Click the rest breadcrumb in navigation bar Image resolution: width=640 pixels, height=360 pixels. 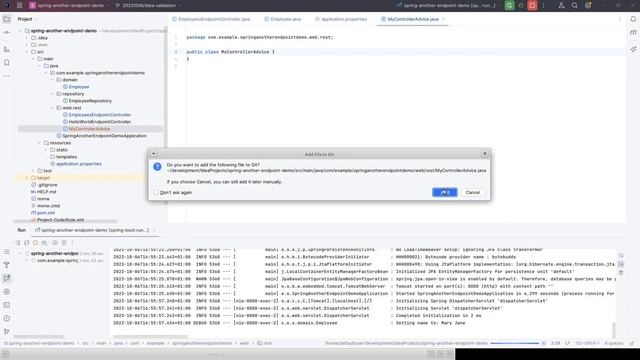point(264,343)
